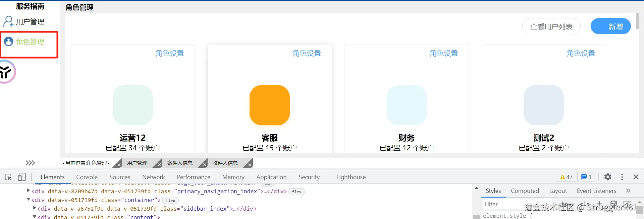Click the blue 新增 button
The height and width of the screenshot is (219, 644).
coord(610,26)
